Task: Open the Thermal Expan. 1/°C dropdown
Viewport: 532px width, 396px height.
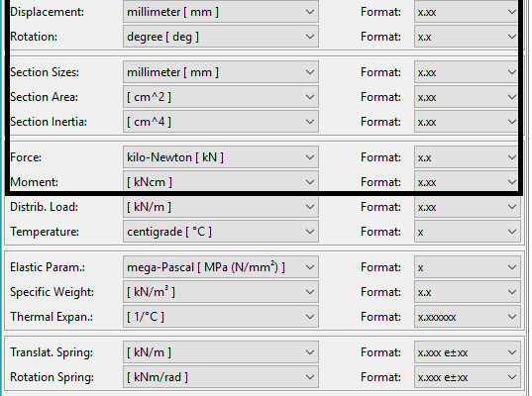Action: click(x=221, y=317)
